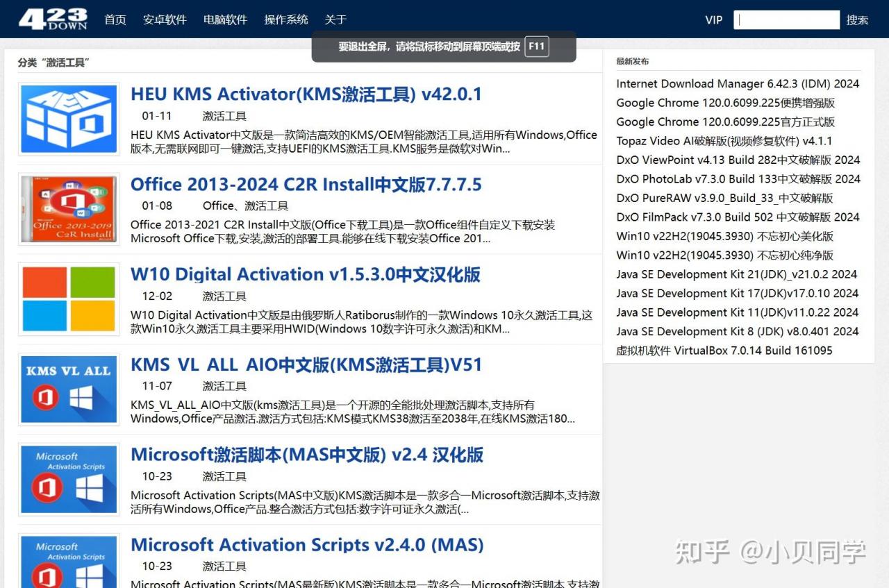This screenshot has height=588, width=889.
Task: Open the HEU KMS Activator thumbnail image
Action: [69, 119]
